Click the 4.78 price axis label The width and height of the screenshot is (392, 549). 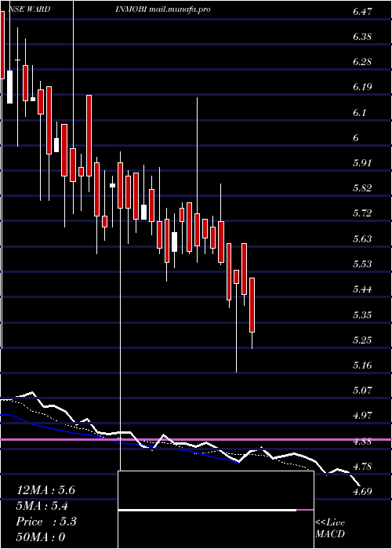click(362, 467)
